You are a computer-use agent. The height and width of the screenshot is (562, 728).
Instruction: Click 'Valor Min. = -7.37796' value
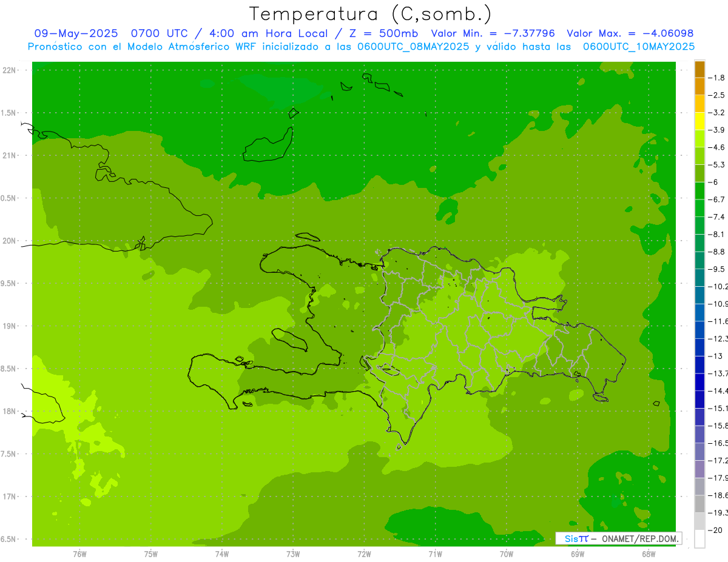[493, 33]
